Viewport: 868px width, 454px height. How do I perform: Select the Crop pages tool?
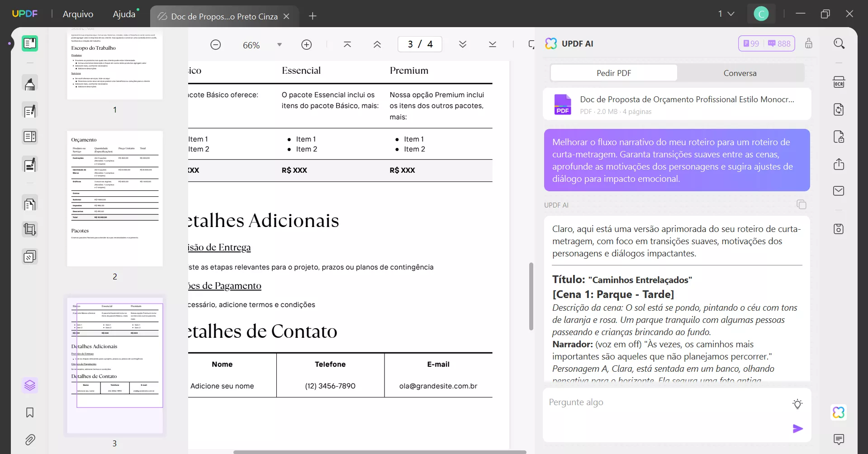click(30, 229)
